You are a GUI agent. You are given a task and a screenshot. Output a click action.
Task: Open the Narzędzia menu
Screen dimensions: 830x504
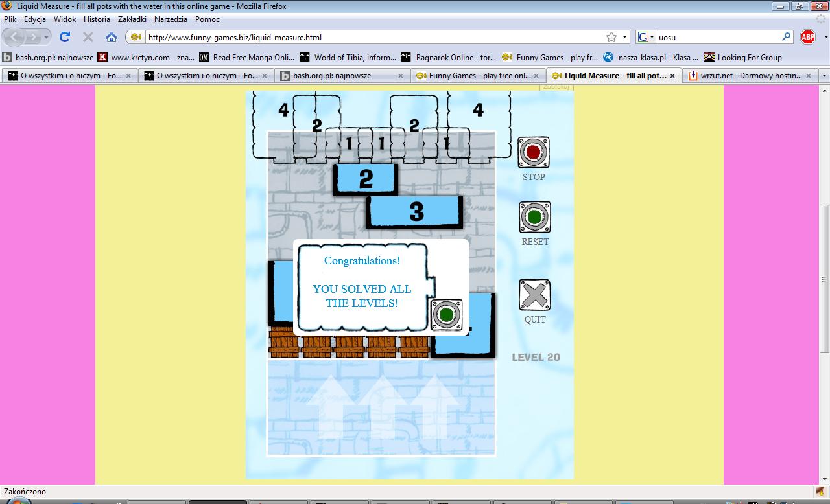point(170,19)
